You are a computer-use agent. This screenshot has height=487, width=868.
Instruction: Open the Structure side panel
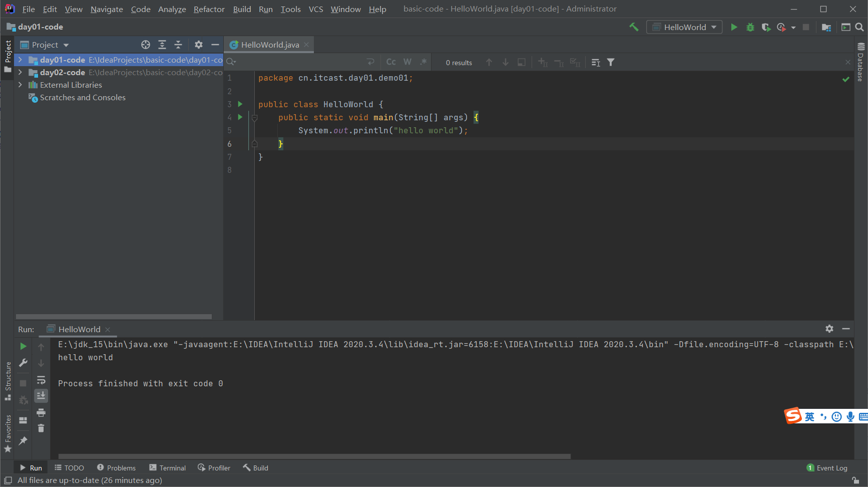tap(8, 381)
